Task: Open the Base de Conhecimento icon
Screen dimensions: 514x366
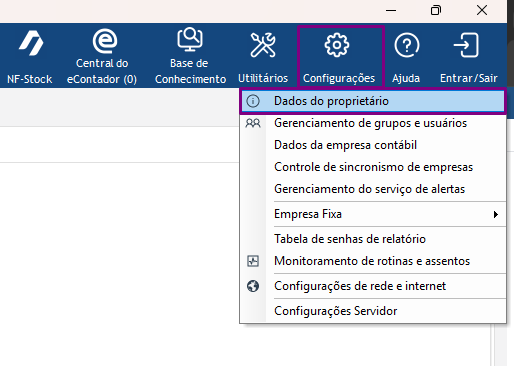Action: [x=190, y=40]
